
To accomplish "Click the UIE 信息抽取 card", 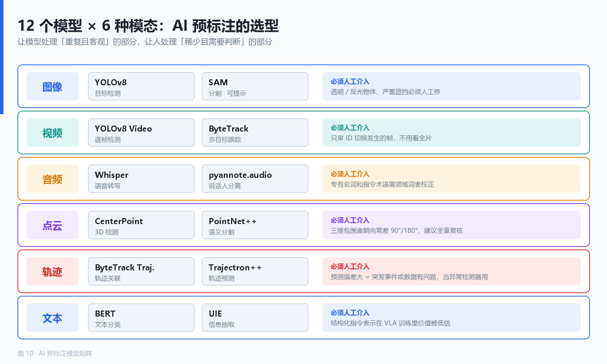I will (x=255, y=318).
